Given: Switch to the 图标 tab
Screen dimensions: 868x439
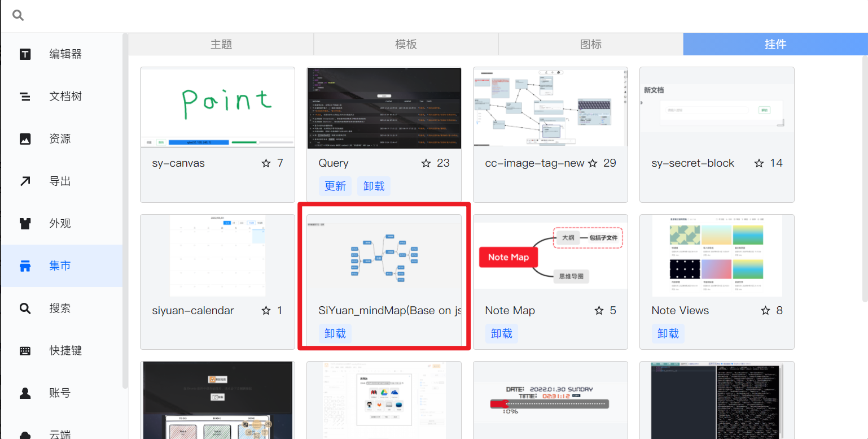Looking at the screenshot, I should 591,44.
